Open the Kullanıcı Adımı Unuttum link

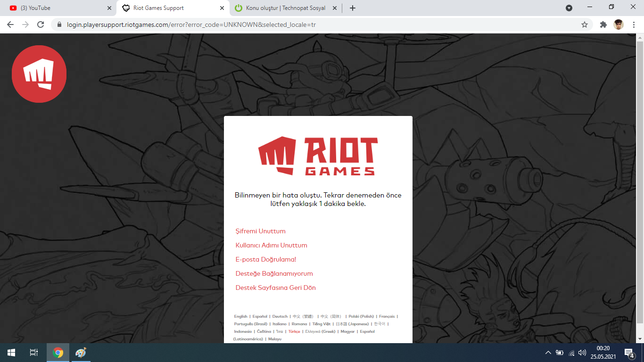click(x=272, y=246)
